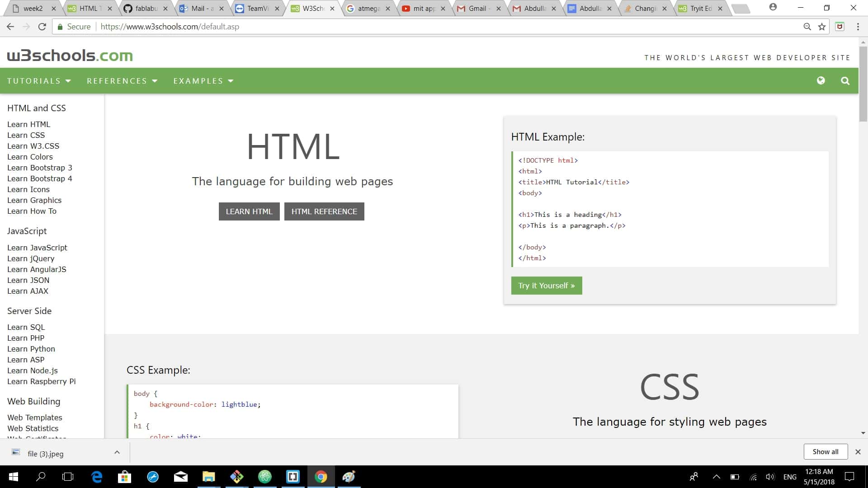The height and width of the screenshot is (488, 868).
Task: Expand the REFERENCES dropdown menu
Action: coord(122,81)
